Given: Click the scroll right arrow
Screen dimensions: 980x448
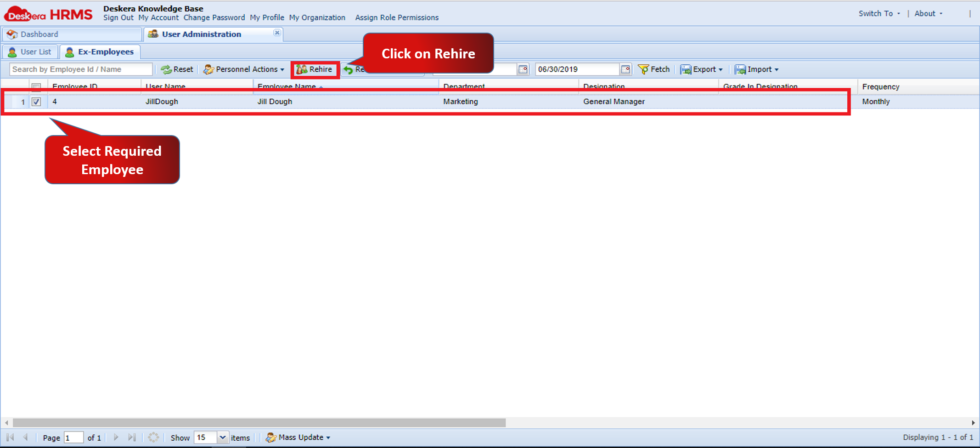Looking at the screenshot, I should pos(973,422).
